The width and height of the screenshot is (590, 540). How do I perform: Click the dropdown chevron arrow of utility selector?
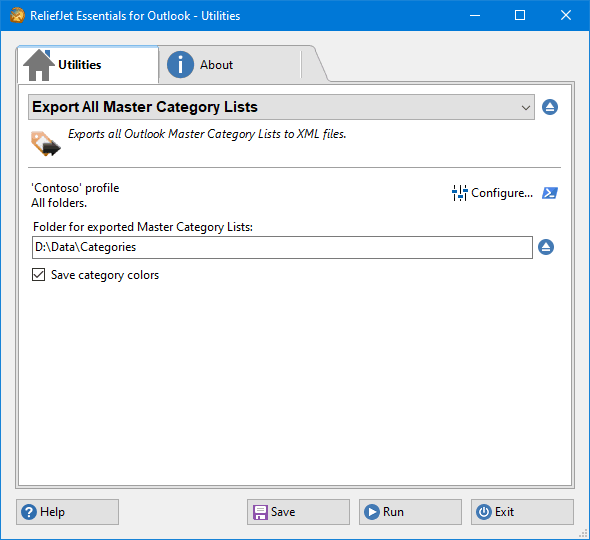point(526,108)
